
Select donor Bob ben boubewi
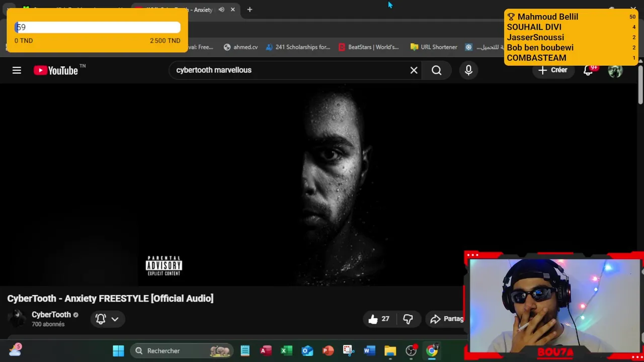click(x=540, y=48)
